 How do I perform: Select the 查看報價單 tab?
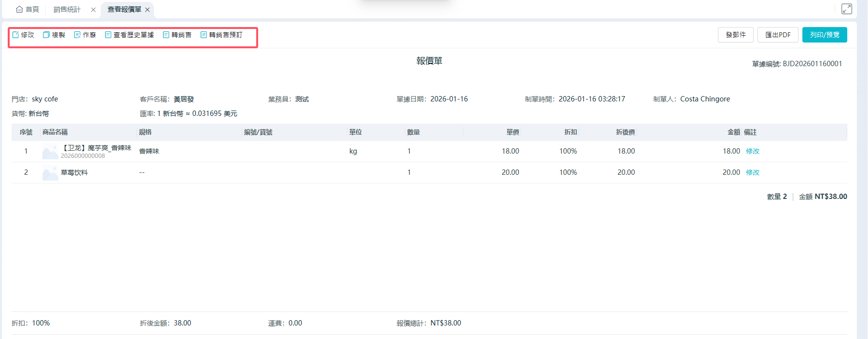click(124, 9)
